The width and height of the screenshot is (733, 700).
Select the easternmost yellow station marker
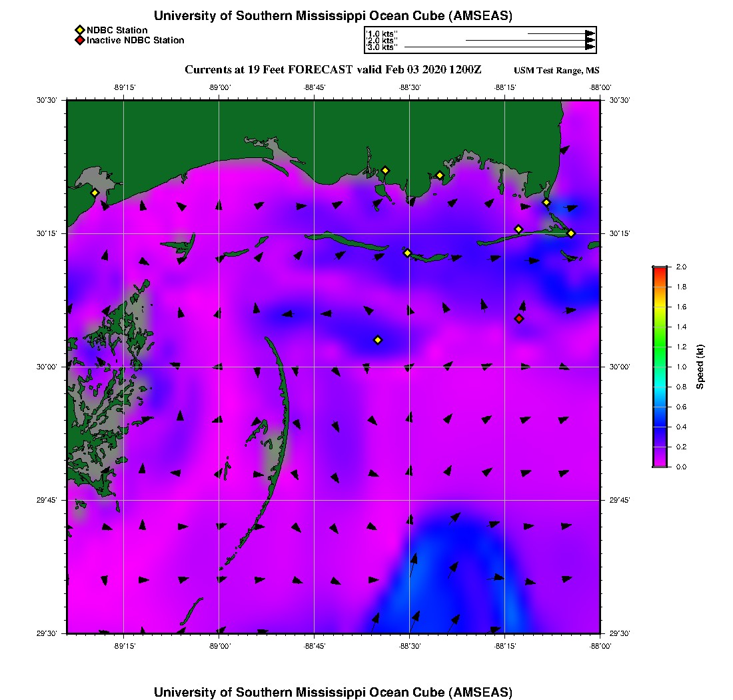[x=571, y=233]
